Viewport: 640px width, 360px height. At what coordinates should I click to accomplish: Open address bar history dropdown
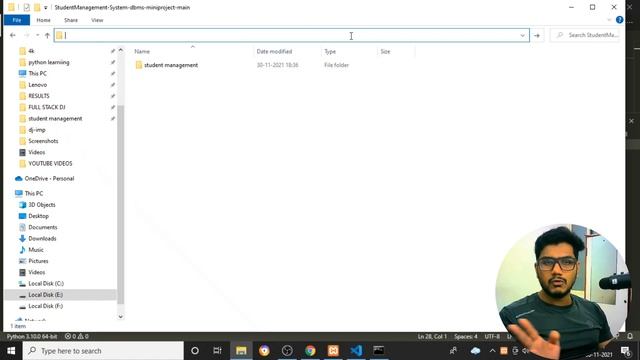522,36
